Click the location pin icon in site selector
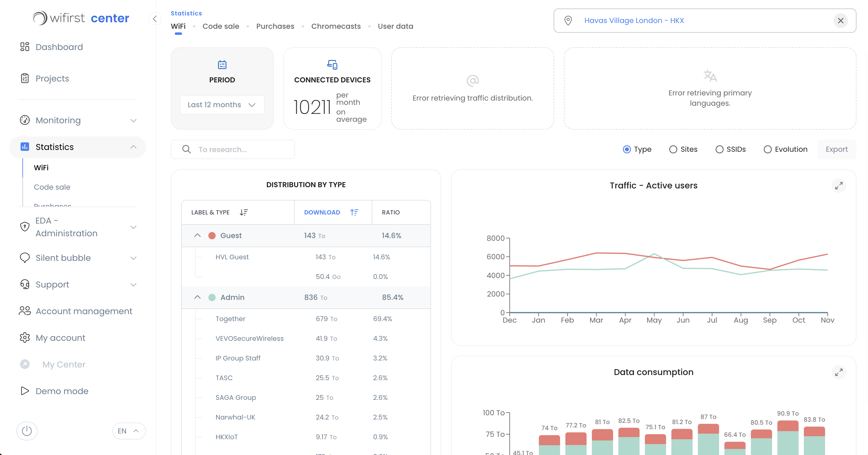Image resolution: width=868 pixels, height=455 pixels. pyautogui.click(x=568, y=21)
